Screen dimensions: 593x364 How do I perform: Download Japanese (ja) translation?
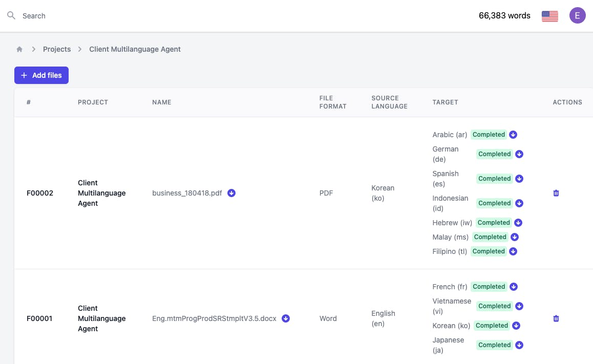519,345
